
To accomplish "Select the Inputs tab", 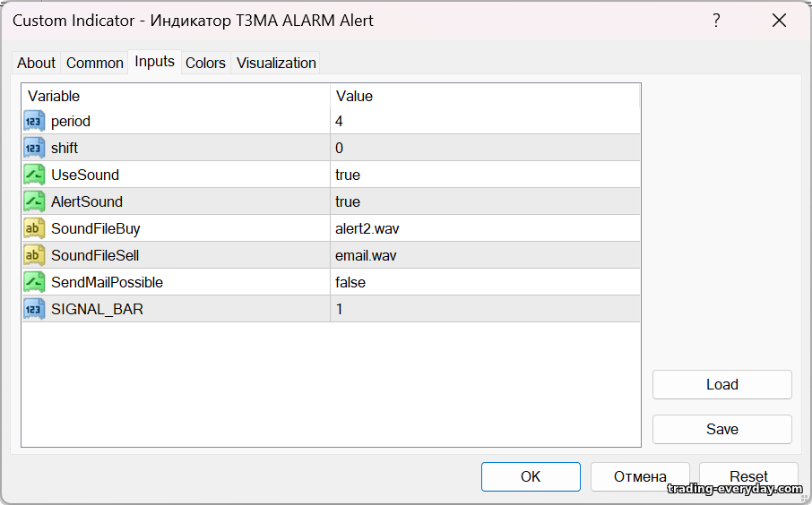I will 154,62.
